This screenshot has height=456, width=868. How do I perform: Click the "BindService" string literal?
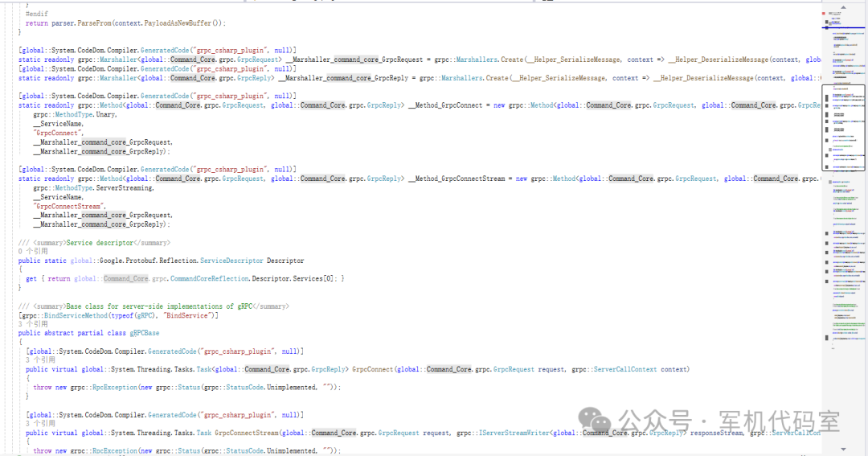[186, 315]
